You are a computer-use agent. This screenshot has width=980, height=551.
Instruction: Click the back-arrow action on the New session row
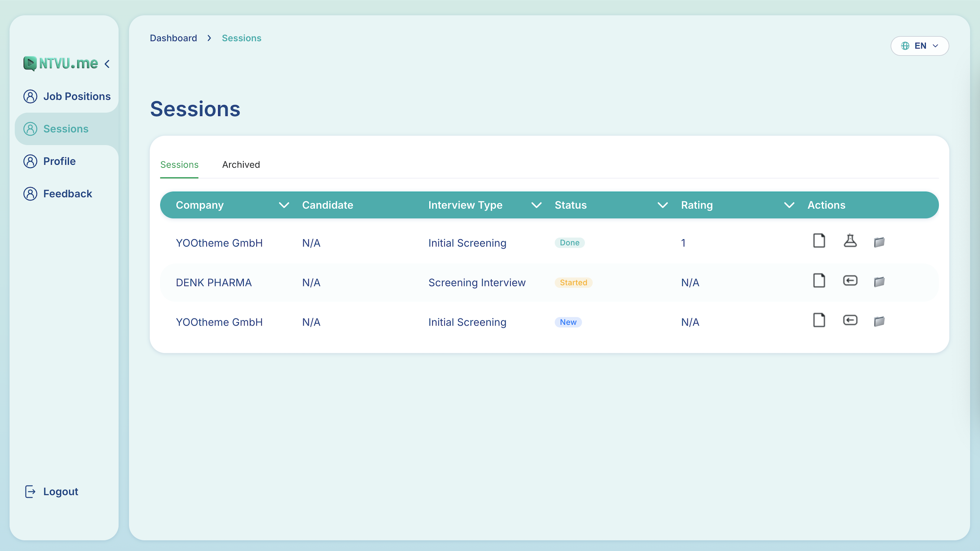[x=850, y=320]
